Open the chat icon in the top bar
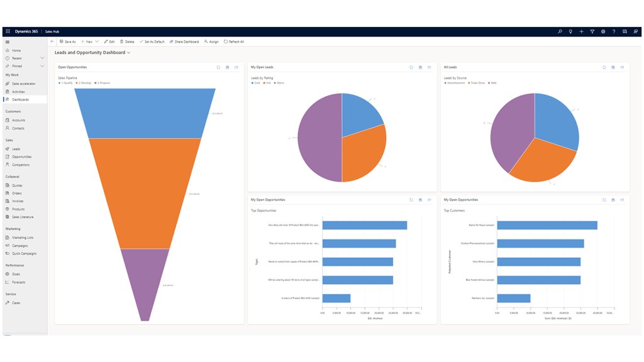The image size is (644, 362). pyautogui.click(x=625, y=31)
